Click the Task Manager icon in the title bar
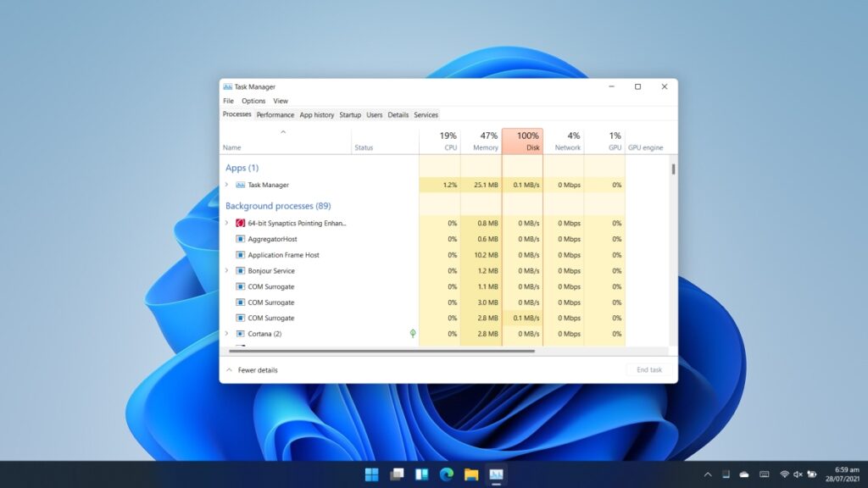Screen dimensions: 868x488 229,86
